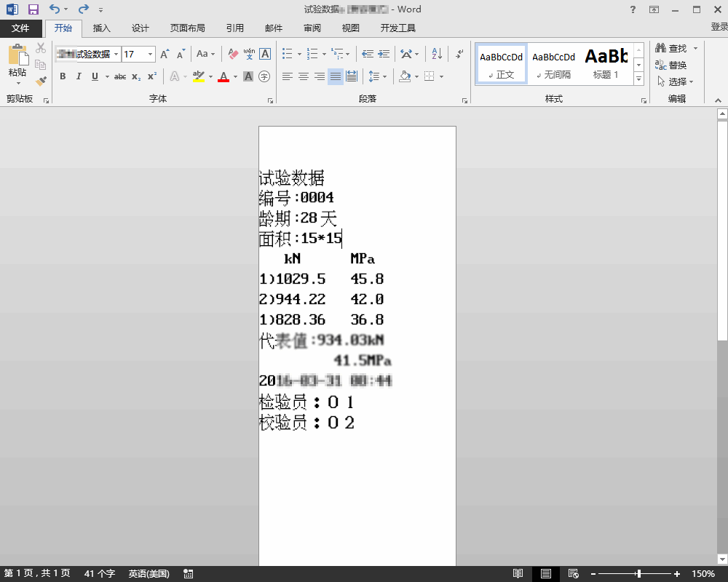
Task: Open the borders dropdown arrow
Action: tap(441, 76)
